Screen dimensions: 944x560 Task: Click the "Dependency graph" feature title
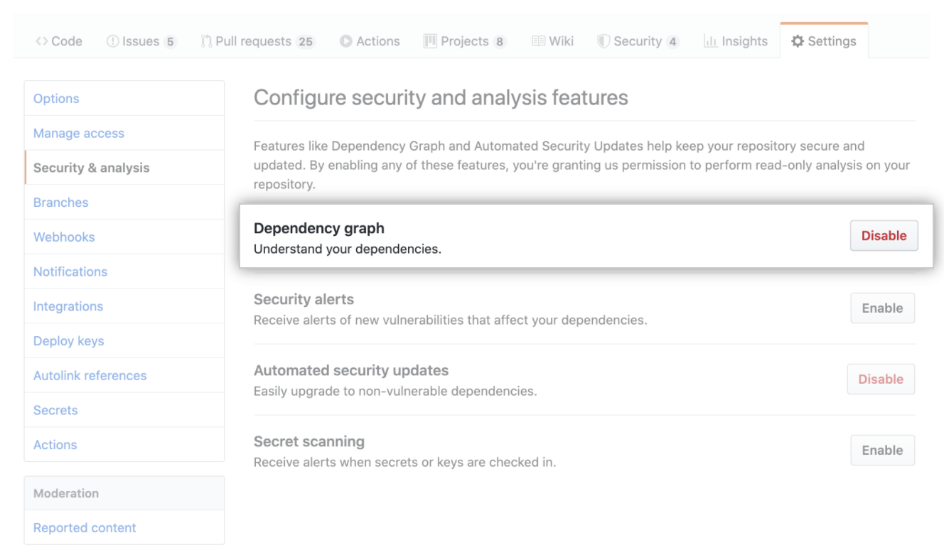(x=319, y=228)
